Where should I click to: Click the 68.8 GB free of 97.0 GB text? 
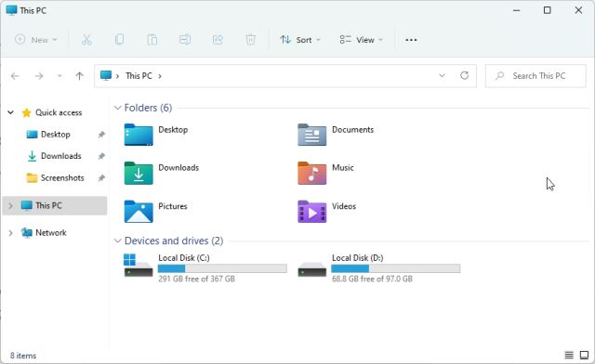click(372, 279)
